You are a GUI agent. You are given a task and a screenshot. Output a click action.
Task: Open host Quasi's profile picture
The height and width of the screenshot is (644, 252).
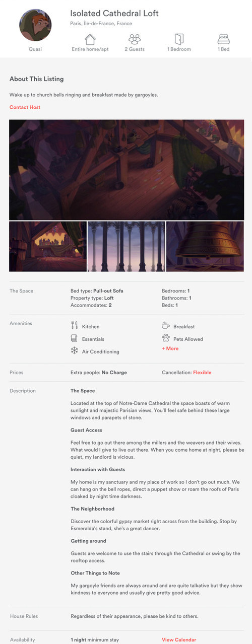tap(35, 25)
